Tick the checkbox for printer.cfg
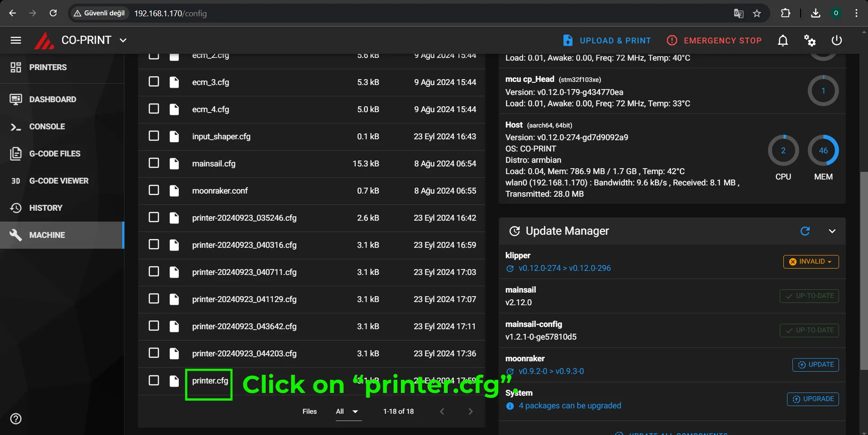Image resolution: width=868 pixels, height=435 pixels. pos(154,380)
